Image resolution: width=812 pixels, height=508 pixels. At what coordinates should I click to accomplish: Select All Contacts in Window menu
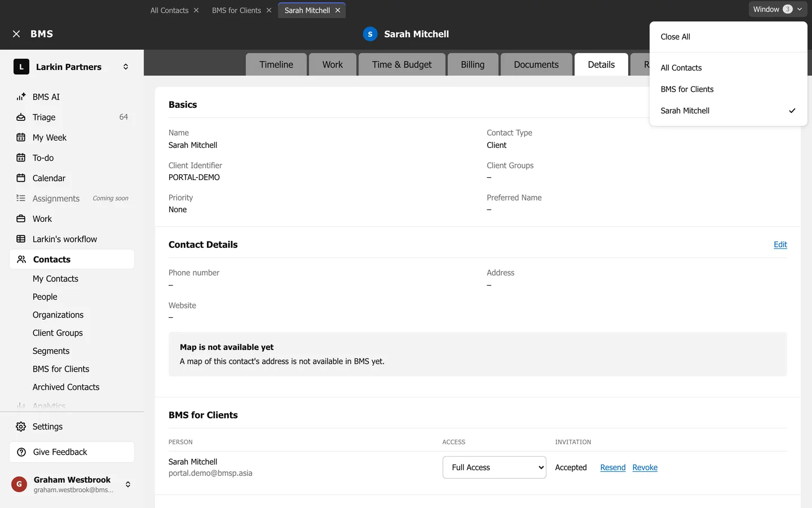point(729,68)
